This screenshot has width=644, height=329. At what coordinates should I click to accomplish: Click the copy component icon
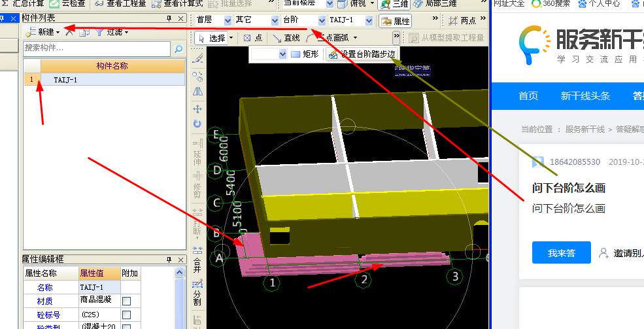[84, 31]
